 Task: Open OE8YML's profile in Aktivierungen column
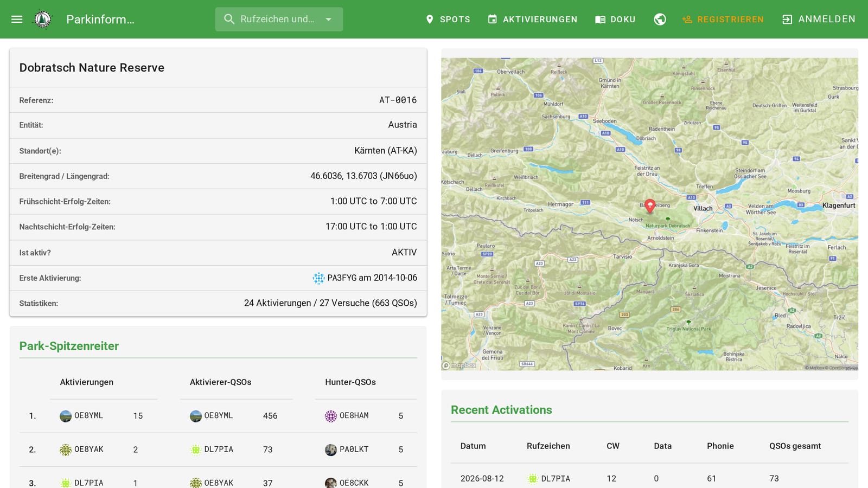(x=88, y=415)
